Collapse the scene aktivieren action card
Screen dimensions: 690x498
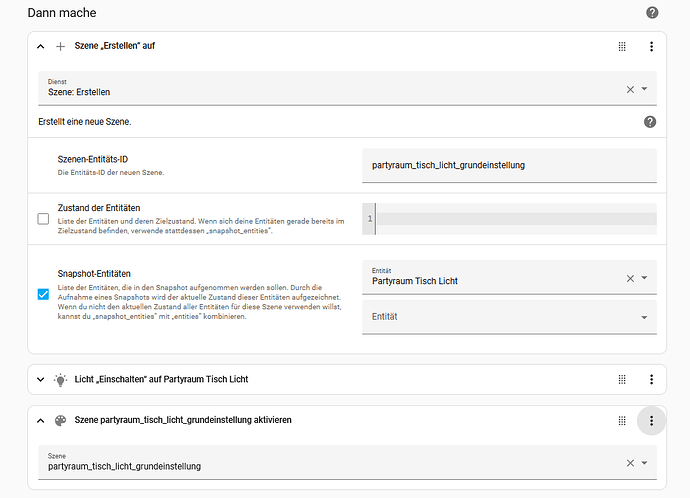[41, 421]
